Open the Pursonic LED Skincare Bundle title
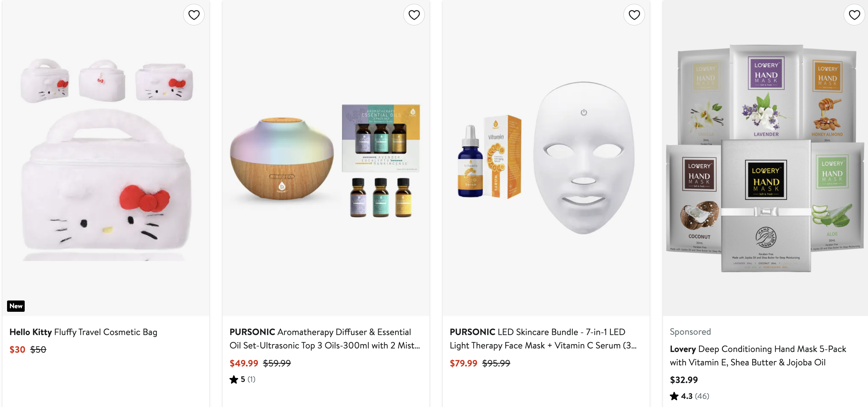This screenshot has width=868, height=407. (543, 339)
